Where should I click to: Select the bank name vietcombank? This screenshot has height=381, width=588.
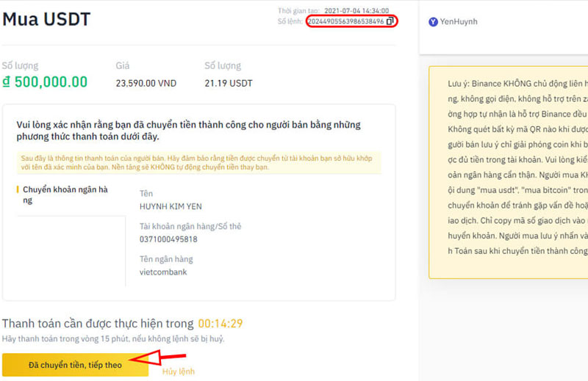(x=163, y=272)
